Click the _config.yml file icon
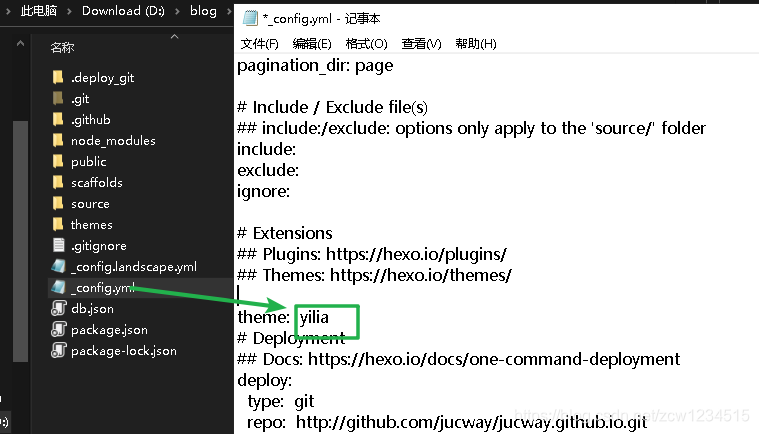This screenshot has width=759, height=434. 59,287
